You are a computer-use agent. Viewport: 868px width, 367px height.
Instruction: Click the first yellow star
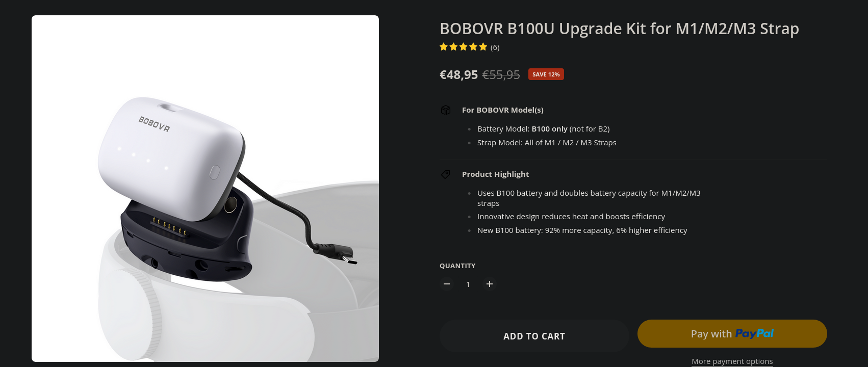coord(444,47)
